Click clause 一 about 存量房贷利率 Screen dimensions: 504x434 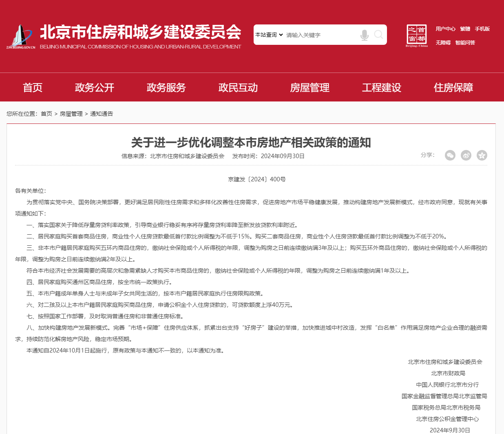point(163,225)
